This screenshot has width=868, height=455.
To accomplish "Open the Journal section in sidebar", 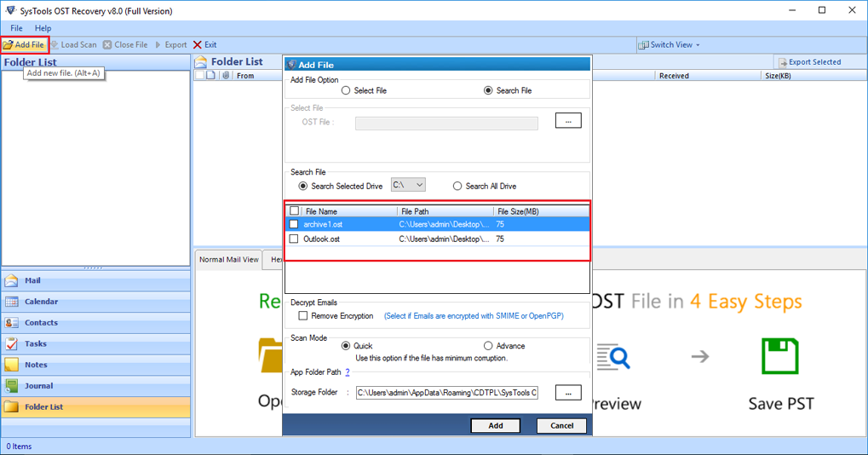I will [x=95, y=386].
